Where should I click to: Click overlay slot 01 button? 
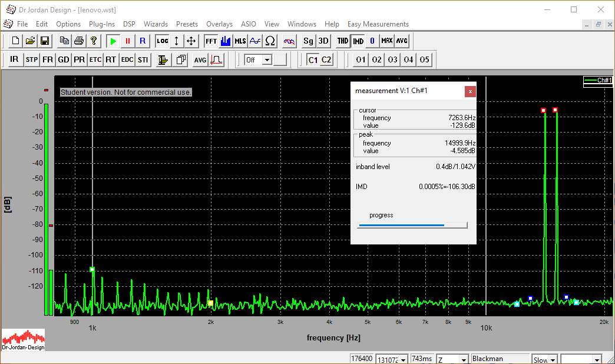coord(361,59)
